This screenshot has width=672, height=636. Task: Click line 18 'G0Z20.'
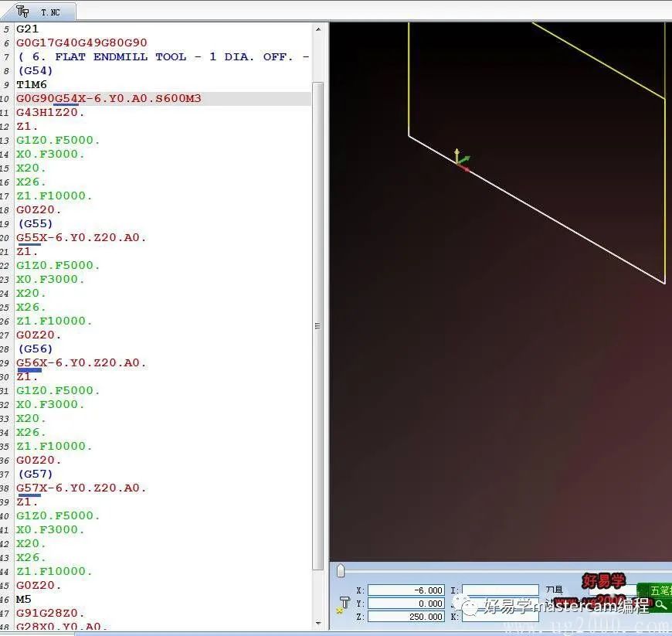pyautogui.click(x=39, y=209)
